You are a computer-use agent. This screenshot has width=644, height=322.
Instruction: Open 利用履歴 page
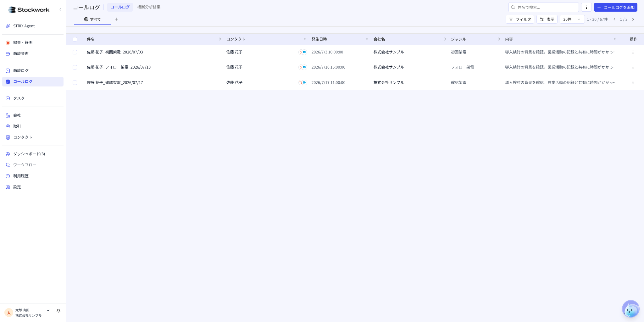tap(33, 176)
